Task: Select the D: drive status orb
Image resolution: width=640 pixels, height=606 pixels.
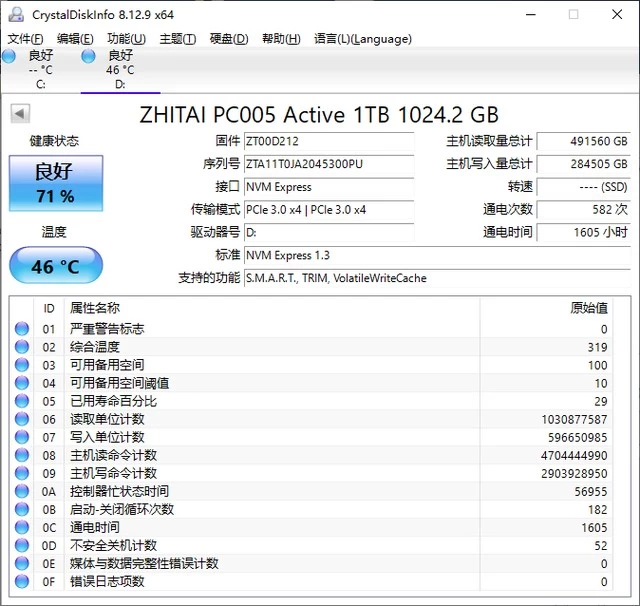Action: point(89,56)
